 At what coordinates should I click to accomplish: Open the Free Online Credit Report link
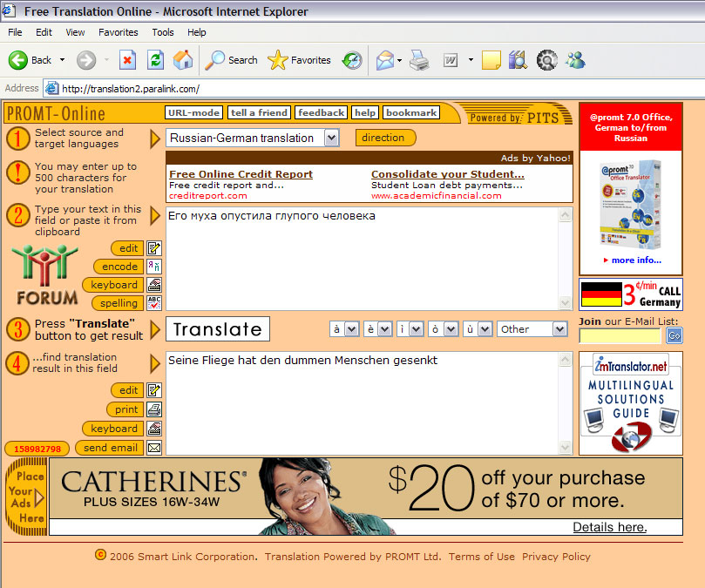241,174
